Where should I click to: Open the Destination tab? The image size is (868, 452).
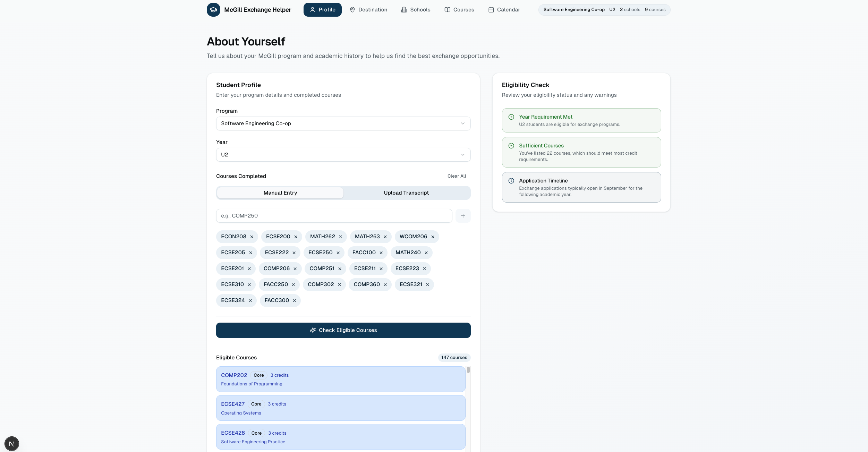368,10
